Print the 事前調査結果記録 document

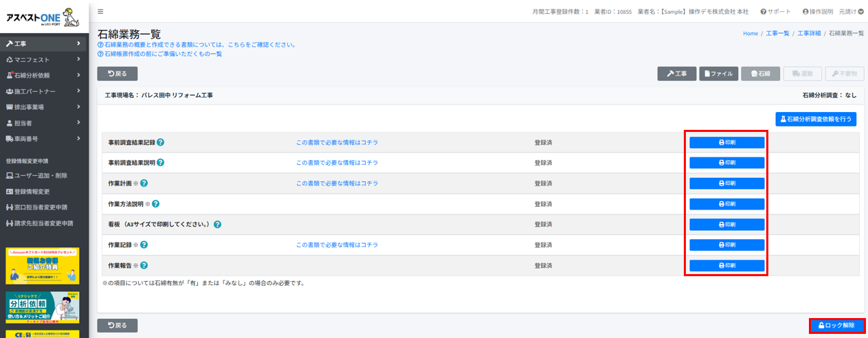[726, 142]
